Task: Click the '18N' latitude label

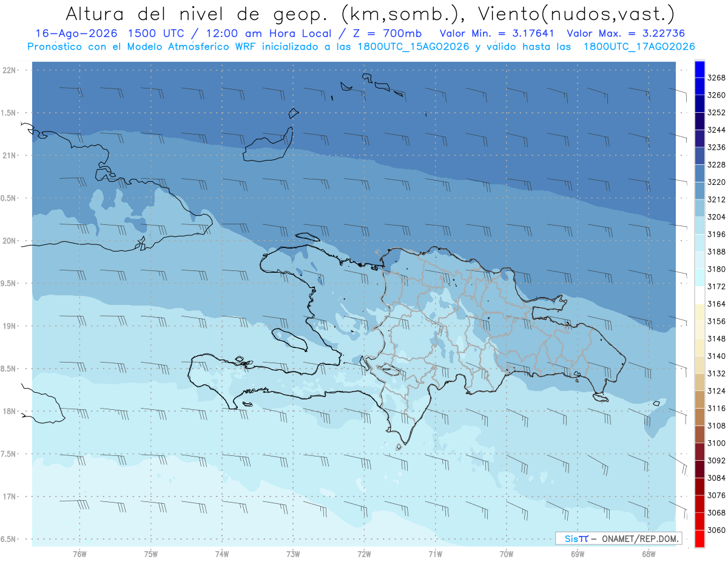Action: click(x=10, y=411)
